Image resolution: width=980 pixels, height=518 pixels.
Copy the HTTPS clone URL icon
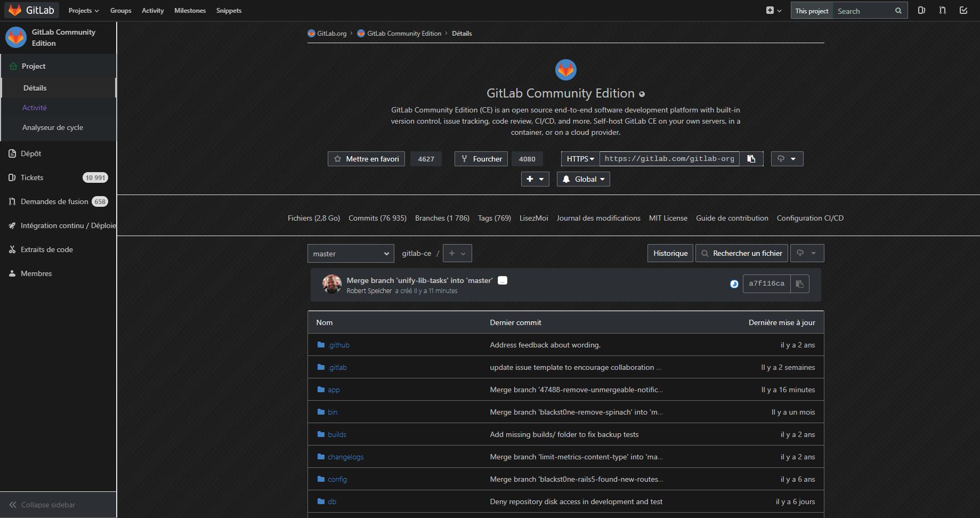click(x=751, y=158)
